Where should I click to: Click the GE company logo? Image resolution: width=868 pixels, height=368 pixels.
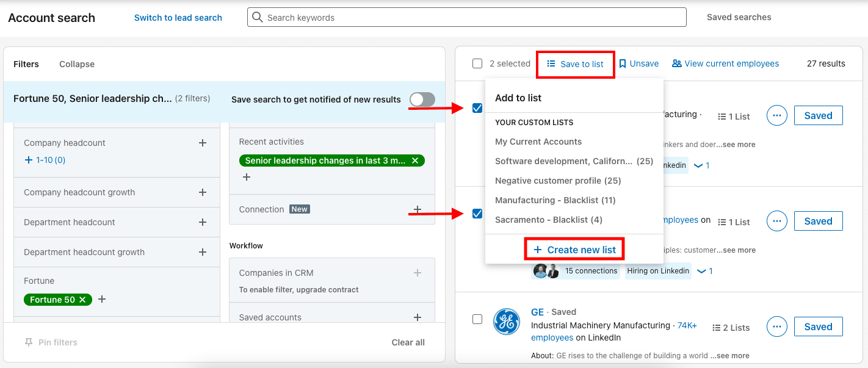[506, 322]
